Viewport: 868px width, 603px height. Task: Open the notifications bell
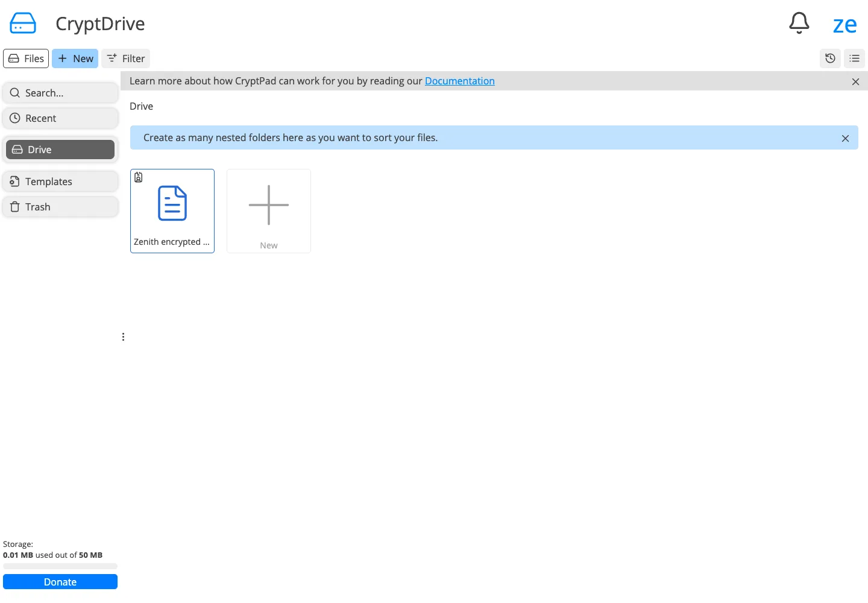(x=799, y=24)
